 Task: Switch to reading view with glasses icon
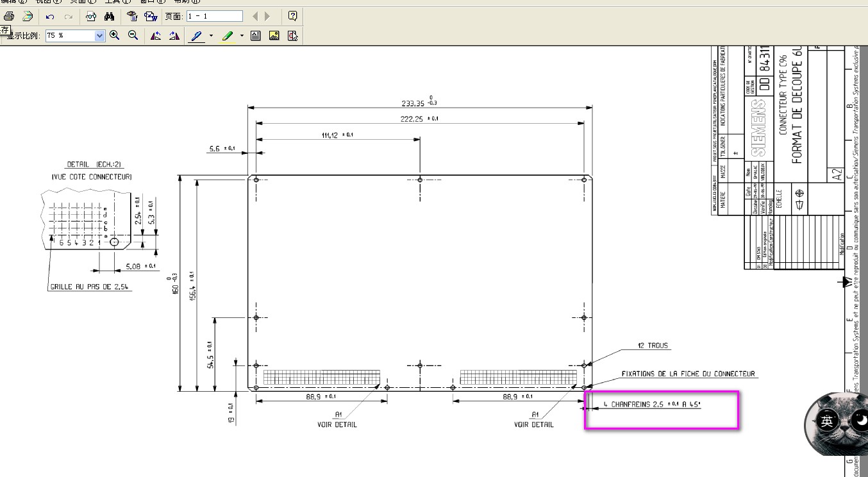point(91,16)
